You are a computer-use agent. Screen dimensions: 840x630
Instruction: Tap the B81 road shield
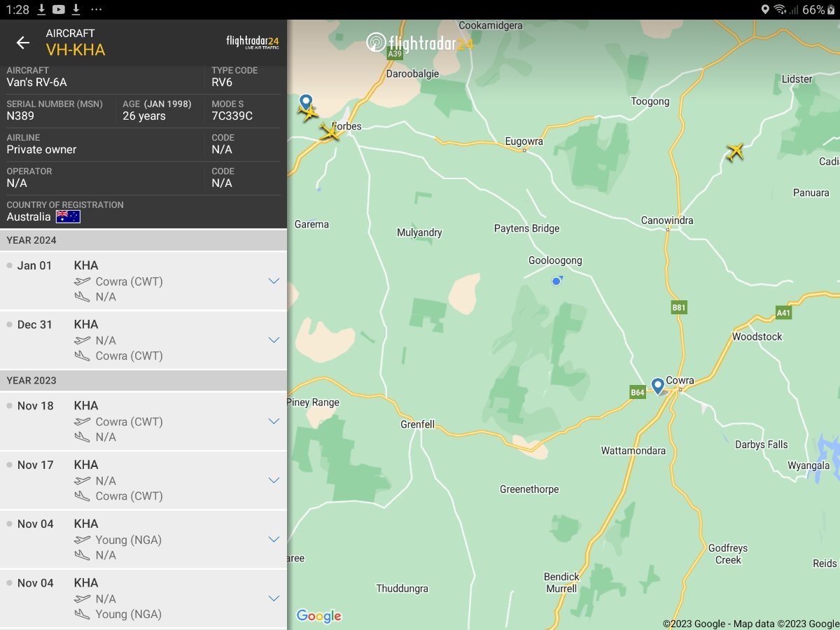(x=679, y=307)
